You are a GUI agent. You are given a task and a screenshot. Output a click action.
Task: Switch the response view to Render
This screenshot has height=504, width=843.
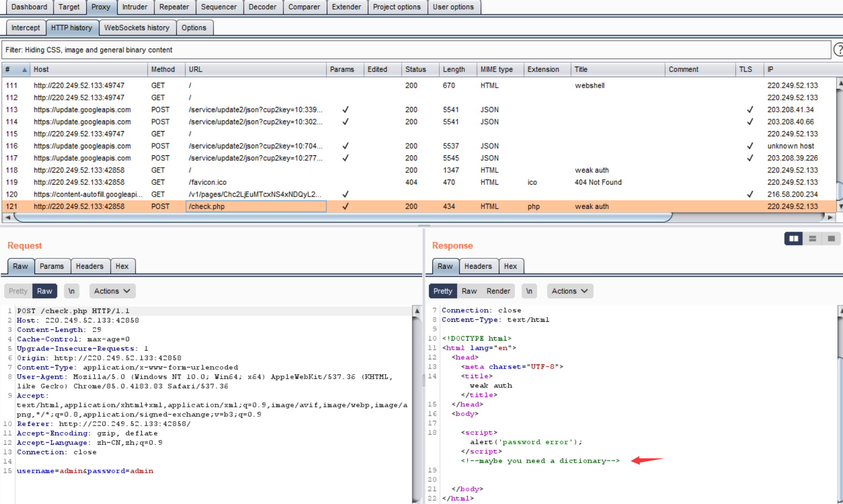(x=498, y=291)
